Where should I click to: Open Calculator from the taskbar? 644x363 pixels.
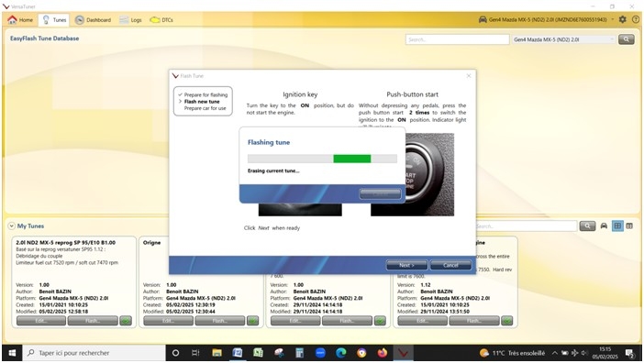tap(299, 353)
